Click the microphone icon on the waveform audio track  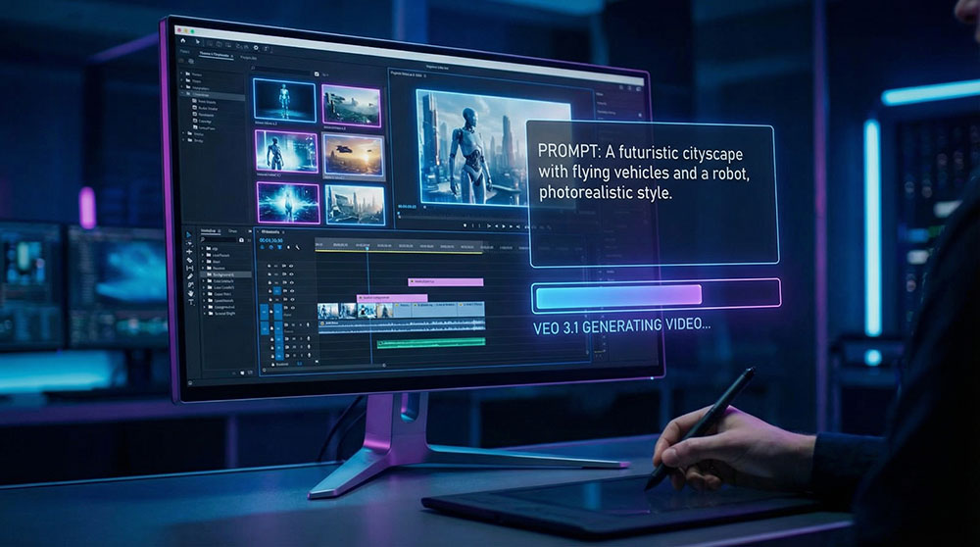[x=308, y=324]
